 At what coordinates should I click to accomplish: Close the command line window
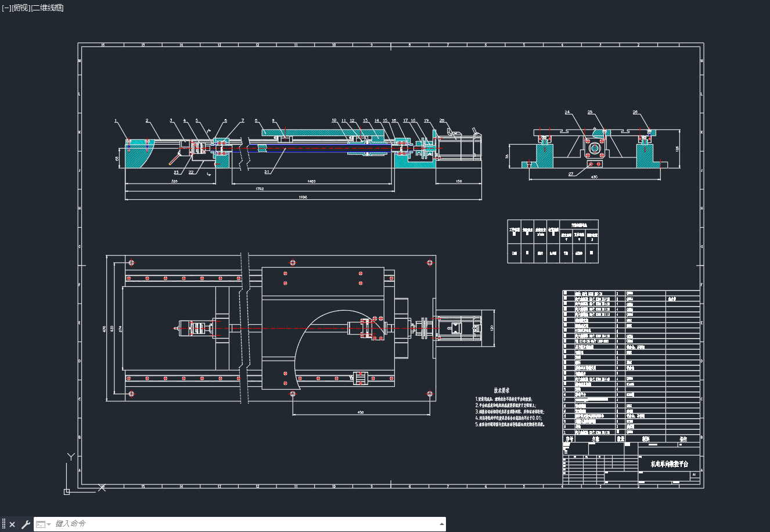(12, 524)
